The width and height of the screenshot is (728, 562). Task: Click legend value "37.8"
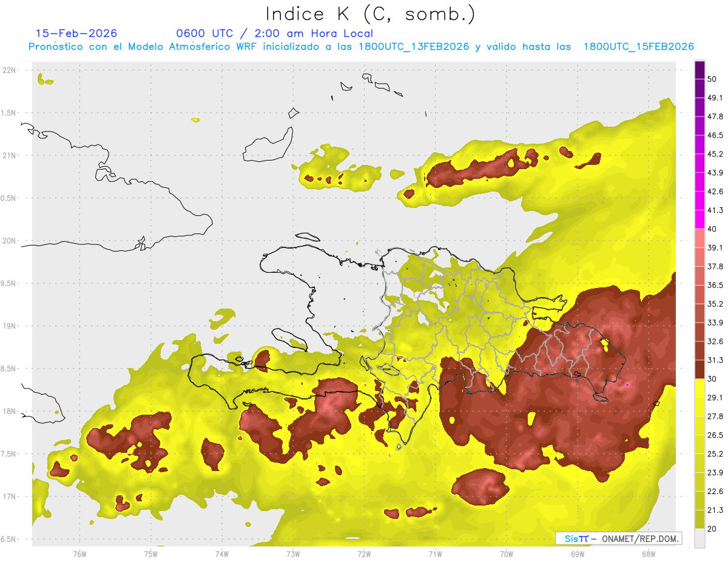click(x=715, y=266)
